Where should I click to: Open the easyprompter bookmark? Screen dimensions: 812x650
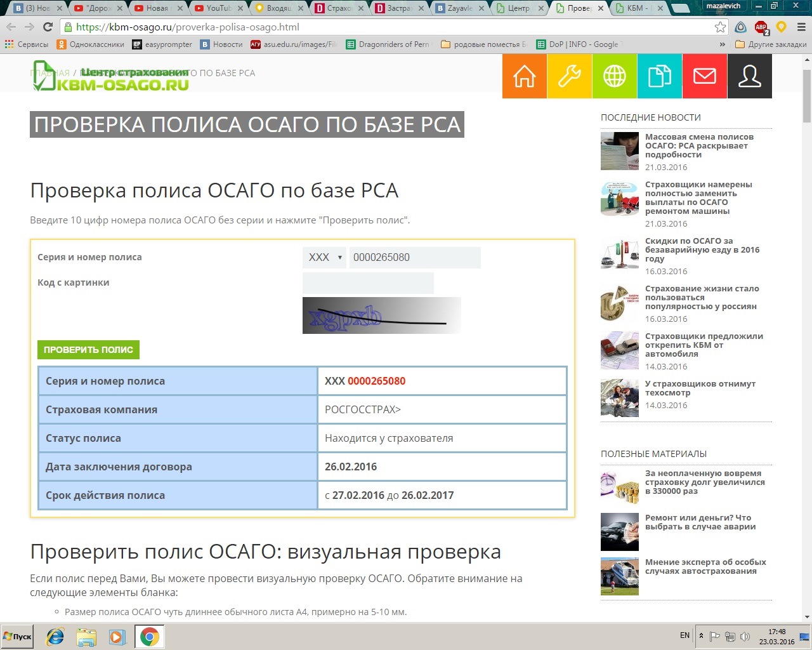point(162,44)
